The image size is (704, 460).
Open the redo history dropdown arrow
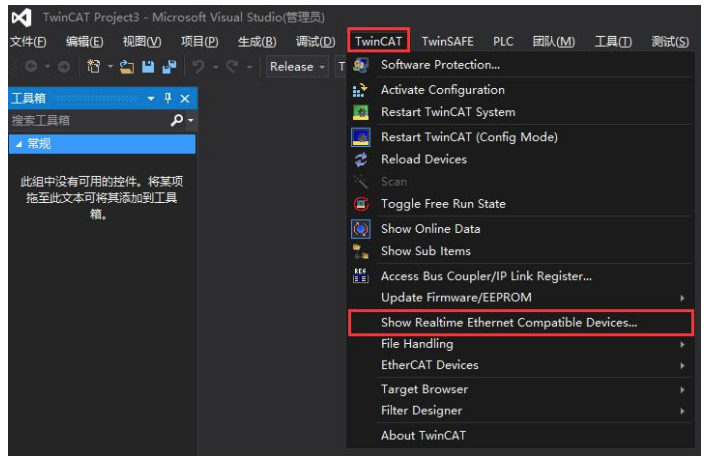[x=250, y=67]
